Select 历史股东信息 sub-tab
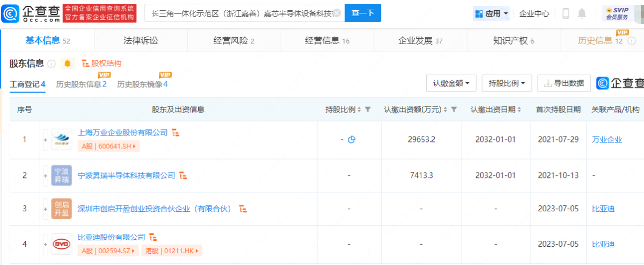644x265 pixels. point(81,84)
